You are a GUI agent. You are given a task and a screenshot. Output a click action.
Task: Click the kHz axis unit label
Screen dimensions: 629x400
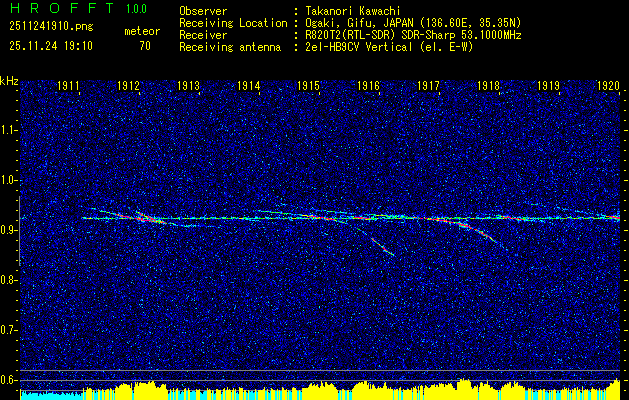[x=9, y=81]
